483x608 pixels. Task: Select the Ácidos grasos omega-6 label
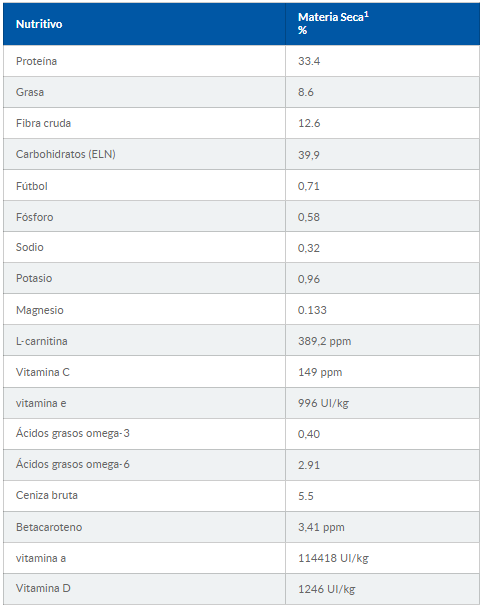click(x=72, y=464)
